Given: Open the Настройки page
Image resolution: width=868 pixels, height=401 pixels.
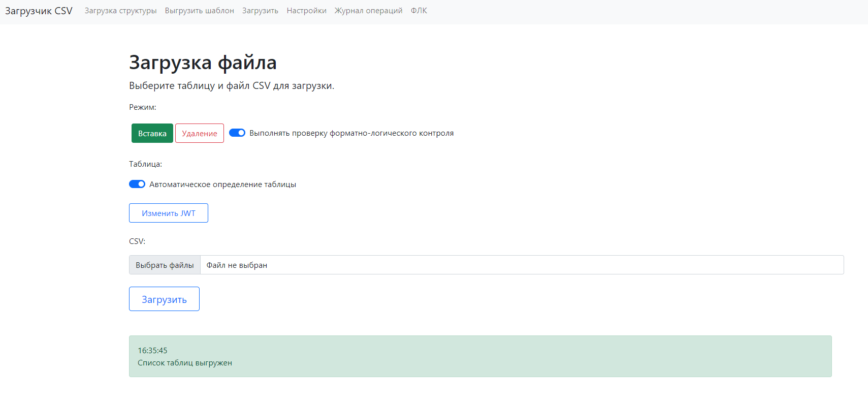Looking at the screenshot, I should (x=306, y=11).
